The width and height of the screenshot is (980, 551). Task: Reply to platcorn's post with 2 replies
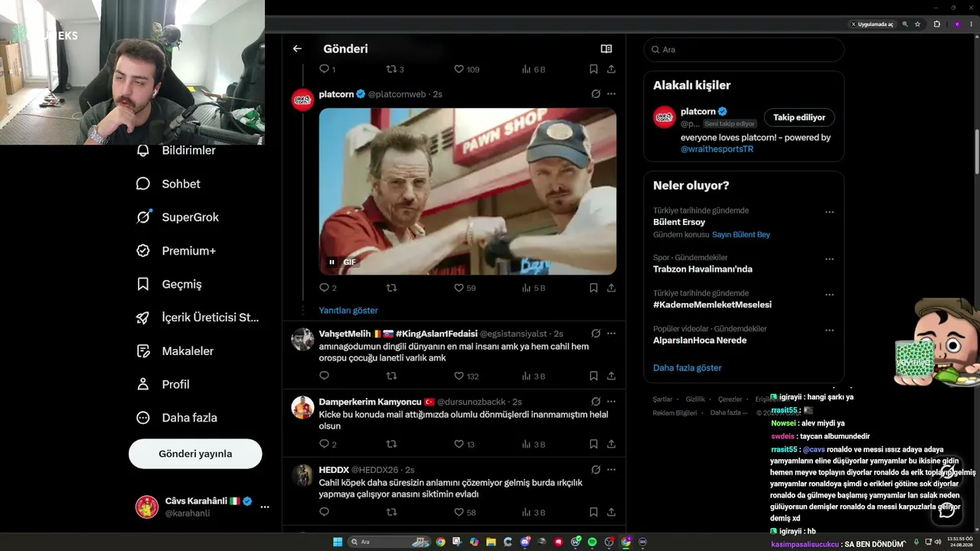coord(328,289)
